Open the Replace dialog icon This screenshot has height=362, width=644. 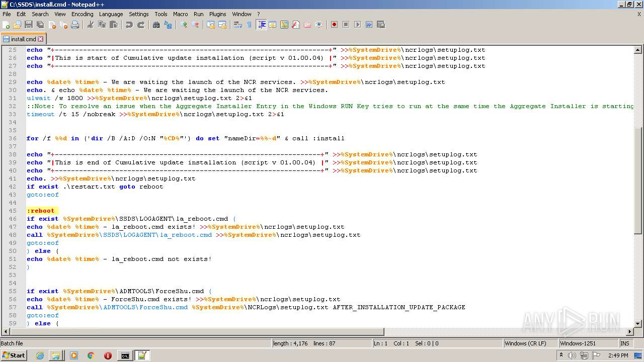[x=168, y=25]
